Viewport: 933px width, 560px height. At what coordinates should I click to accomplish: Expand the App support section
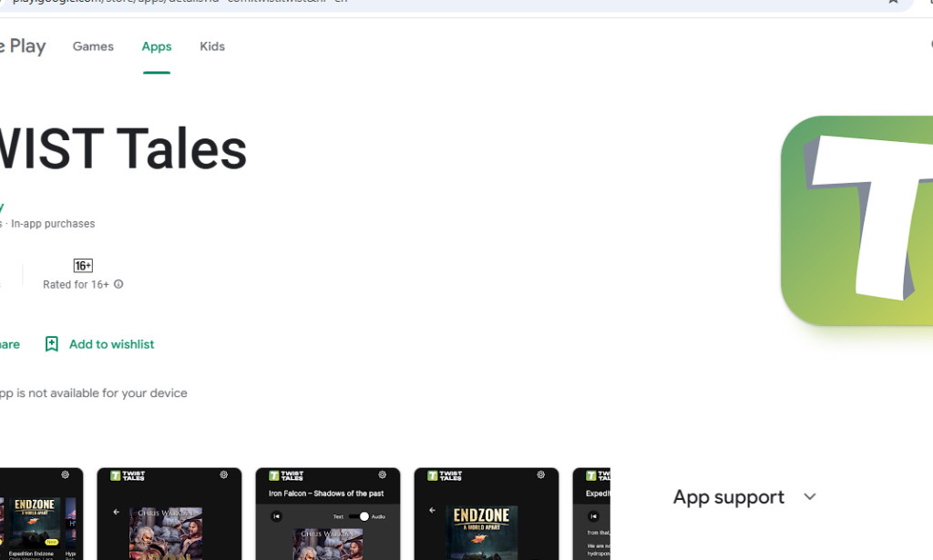728,497
